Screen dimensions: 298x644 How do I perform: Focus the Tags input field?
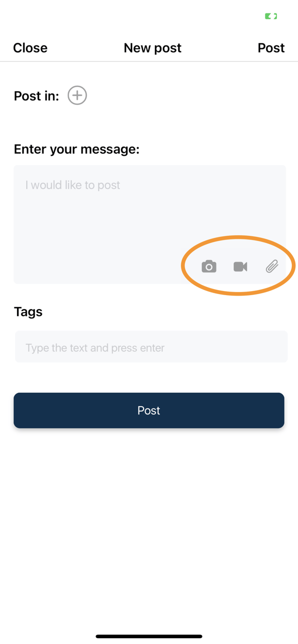point(151,347)
